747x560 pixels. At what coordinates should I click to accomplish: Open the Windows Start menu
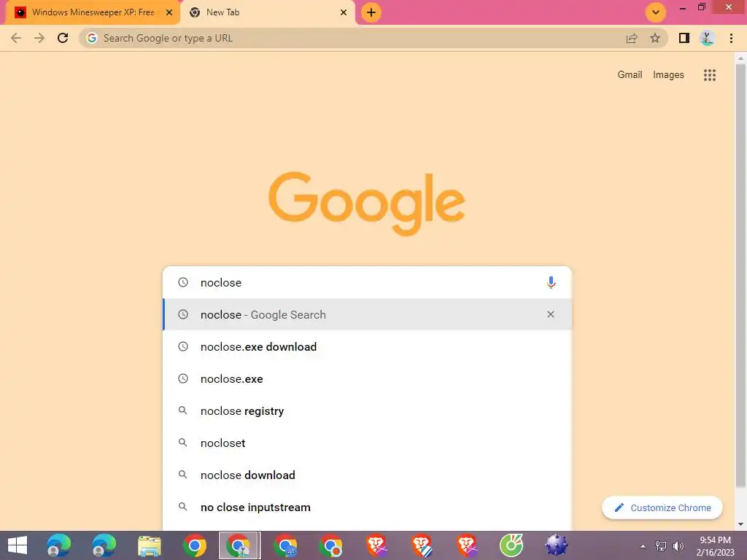[x=18, y=545]
